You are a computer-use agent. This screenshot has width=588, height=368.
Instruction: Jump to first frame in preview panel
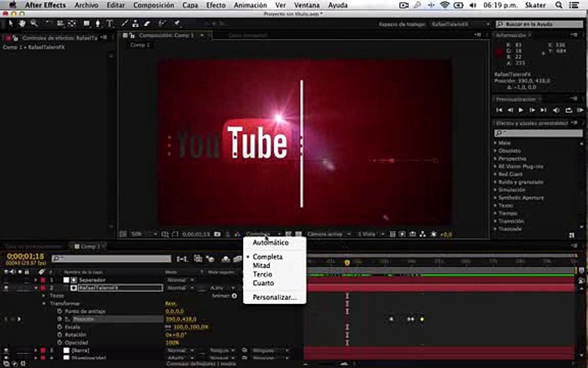499,110
